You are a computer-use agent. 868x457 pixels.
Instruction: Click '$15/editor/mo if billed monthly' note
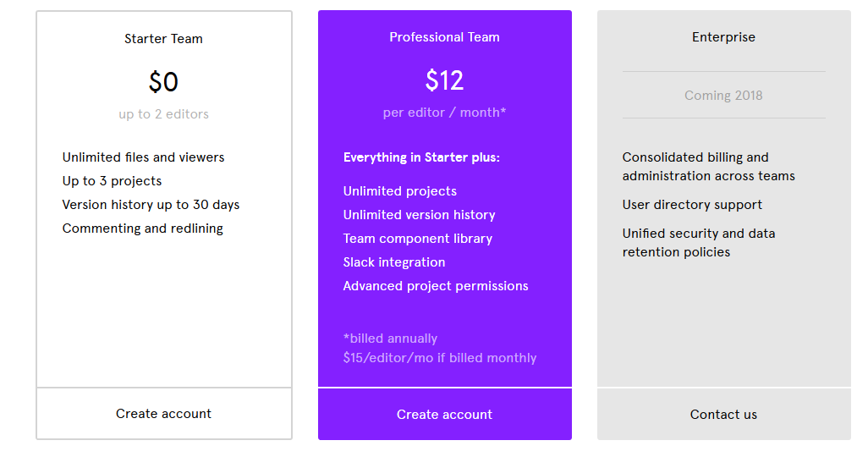440,358
